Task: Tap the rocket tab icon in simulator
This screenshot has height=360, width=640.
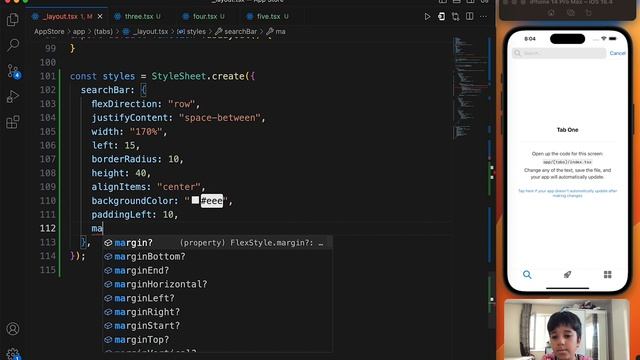Action: pyautogui.click(x=567, y=275)
